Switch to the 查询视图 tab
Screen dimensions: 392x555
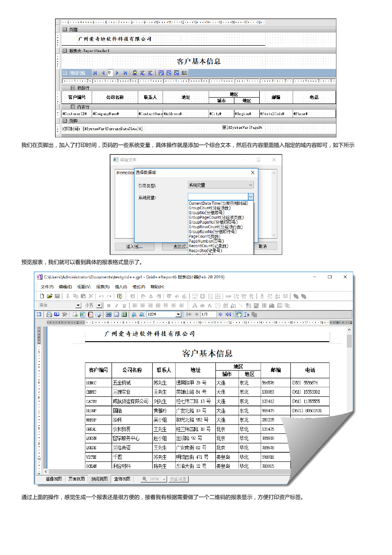click(122, 479)
